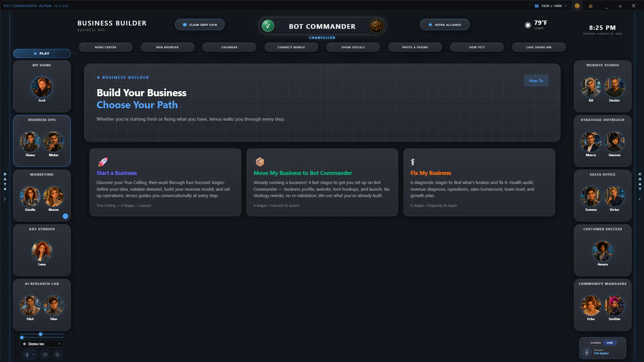Click the How To button

click(536, 80)
